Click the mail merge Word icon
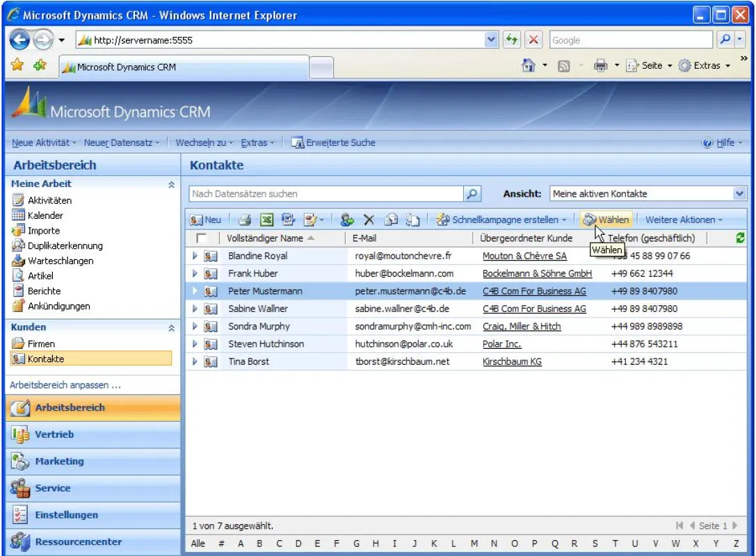 coord(289,220)
